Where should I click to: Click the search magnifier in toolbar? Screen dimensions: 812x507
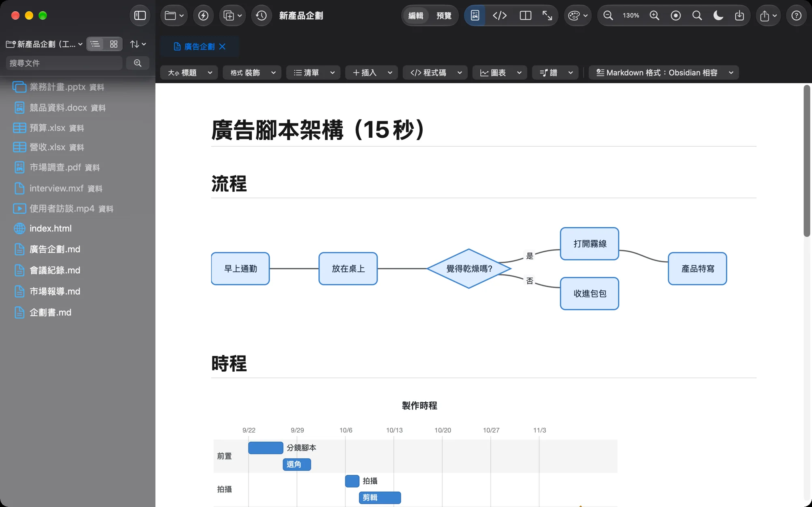click(x=697, y=15)
